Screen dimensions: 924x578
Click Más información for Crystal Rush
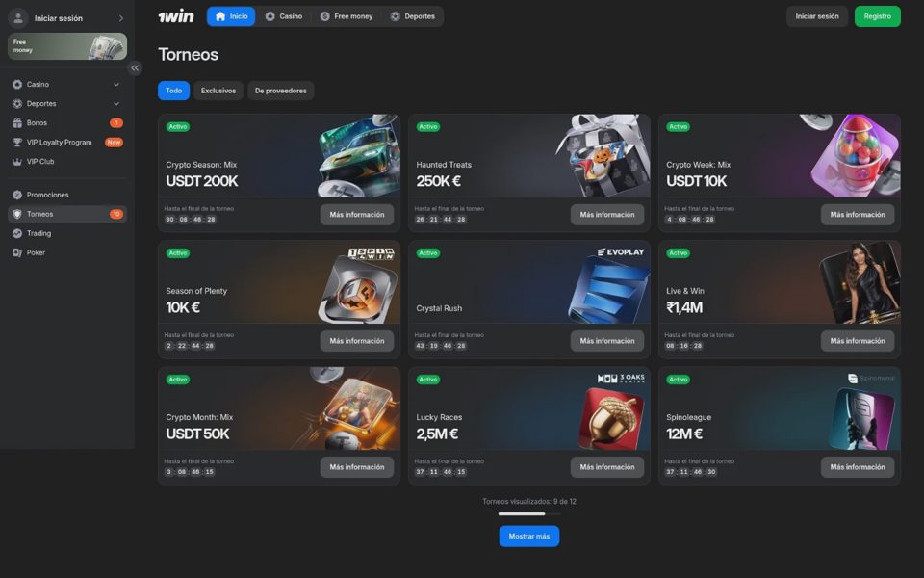pos(607,341)
